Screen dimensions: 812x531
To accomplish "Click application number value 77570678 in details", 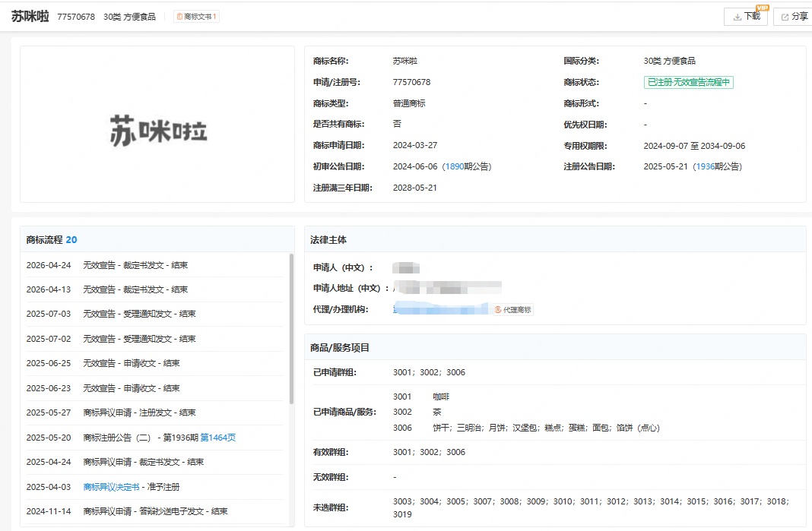I will 411,82.
